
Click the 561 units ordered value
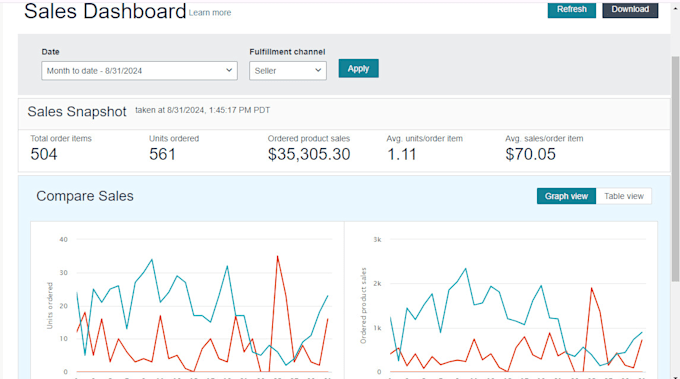[x=162, y=154]
